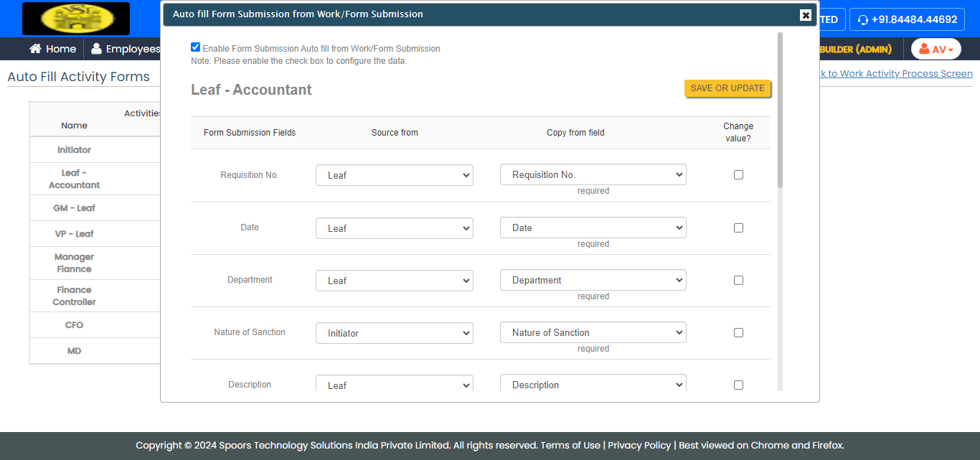This screenshot has height=460, width=980.
Task: Enable Change value for Nature of Sanction
Action: [x=738, y=333]
